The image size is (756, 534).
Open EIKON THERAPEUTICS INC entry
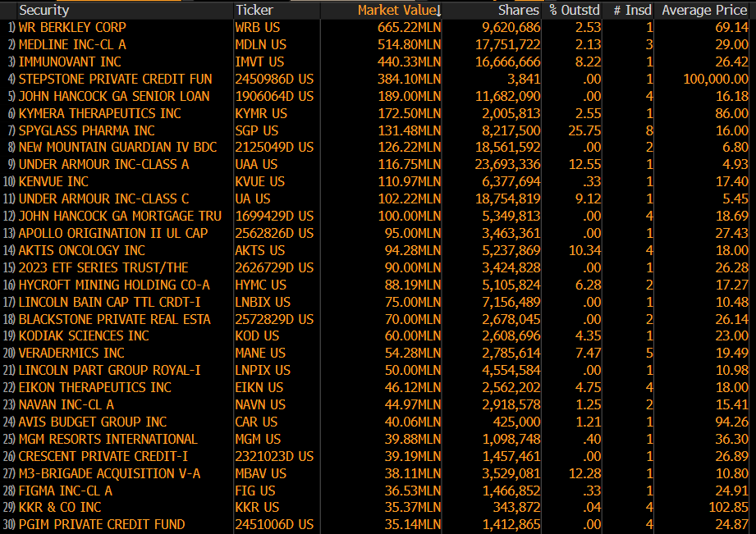pos(95,387)
